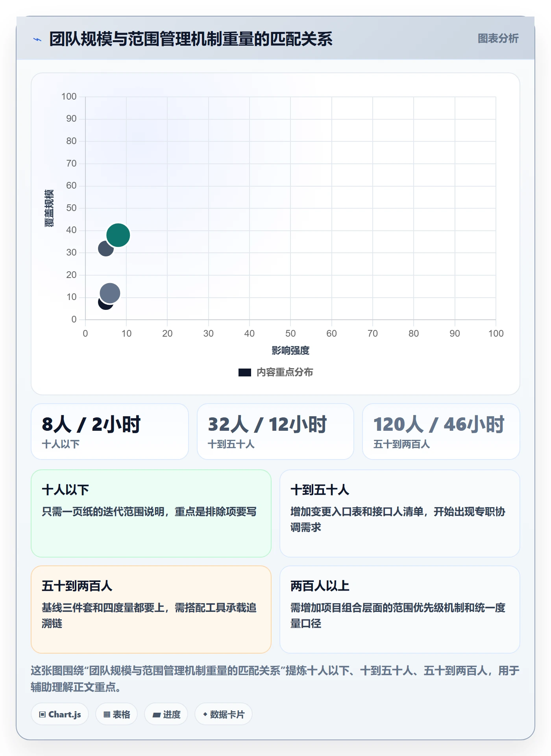Click the 进度 tag icon
This screenshot has height=756, width=551.
tap(156, 715)
